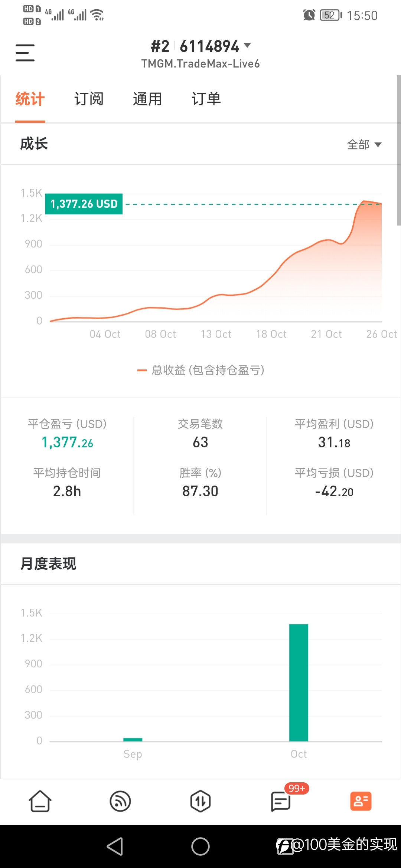
Task: Toggle the 总收益 chart legend entry
Action: tap(200, 370)
